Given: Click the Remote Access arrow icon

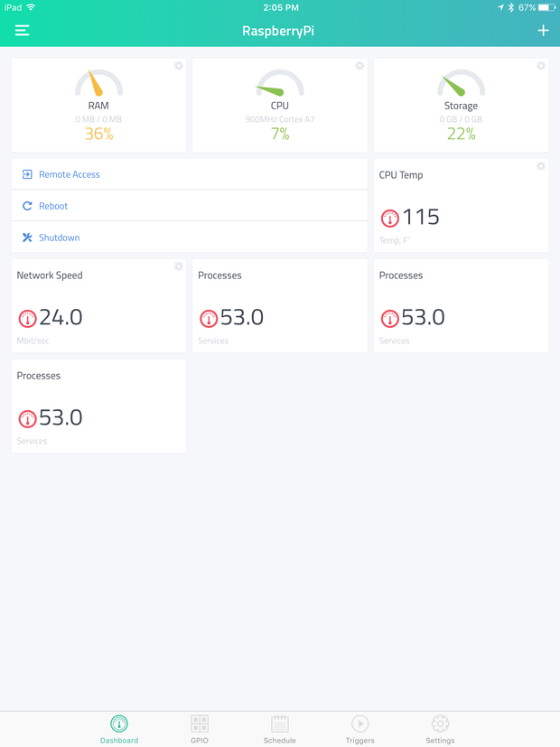Looking at the screenshot, I should coord(27,174).
